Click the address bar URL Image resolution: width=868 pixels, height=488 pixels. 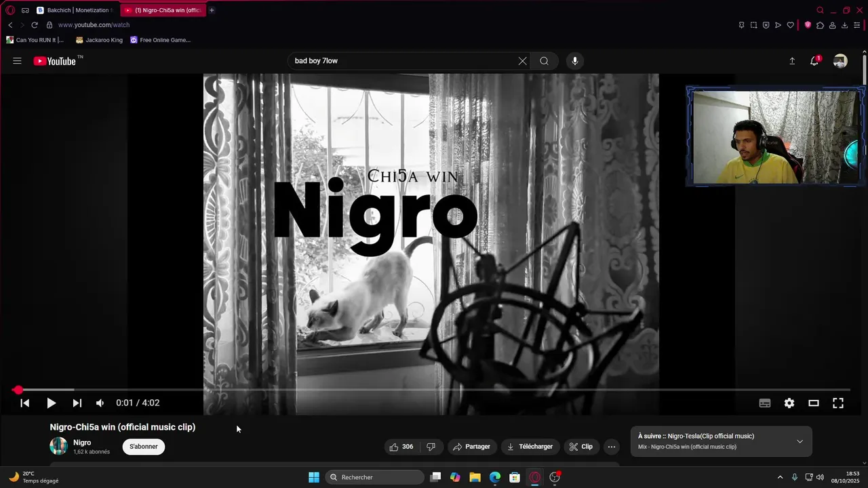point(94,25)
